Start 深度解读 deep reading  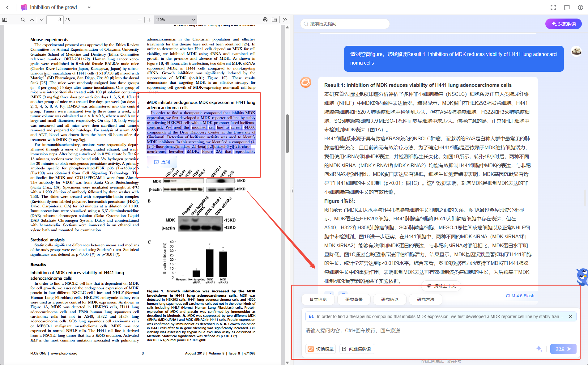564,24
